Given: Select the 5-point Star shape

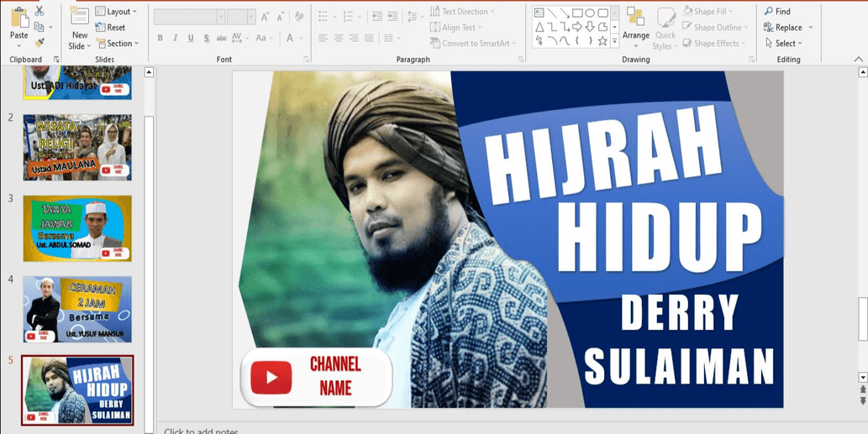Looking at the screenshot, I should tap(602, 40).
